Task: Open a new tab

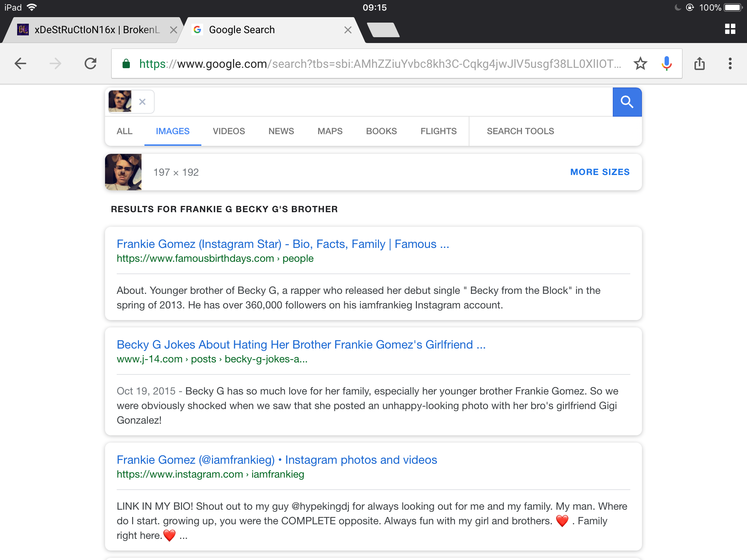Action: [x=383, y=30]
